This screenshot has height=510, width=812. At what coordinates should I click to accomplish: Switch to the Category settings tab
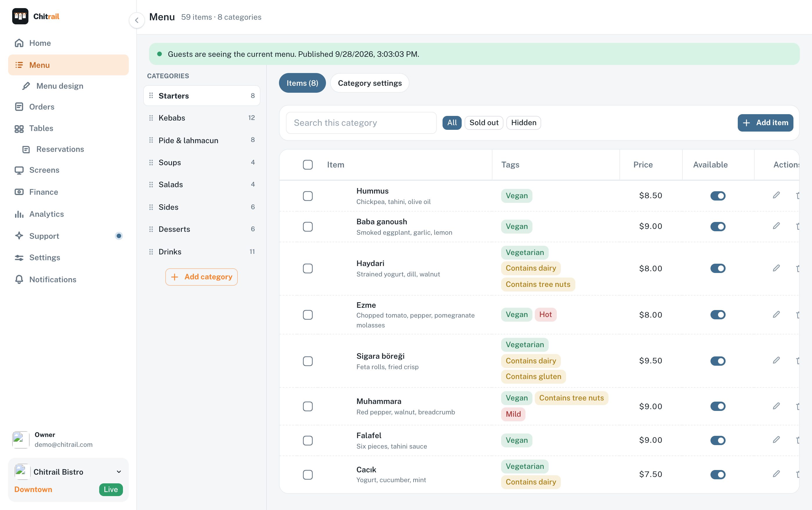(x=369, y=83)
